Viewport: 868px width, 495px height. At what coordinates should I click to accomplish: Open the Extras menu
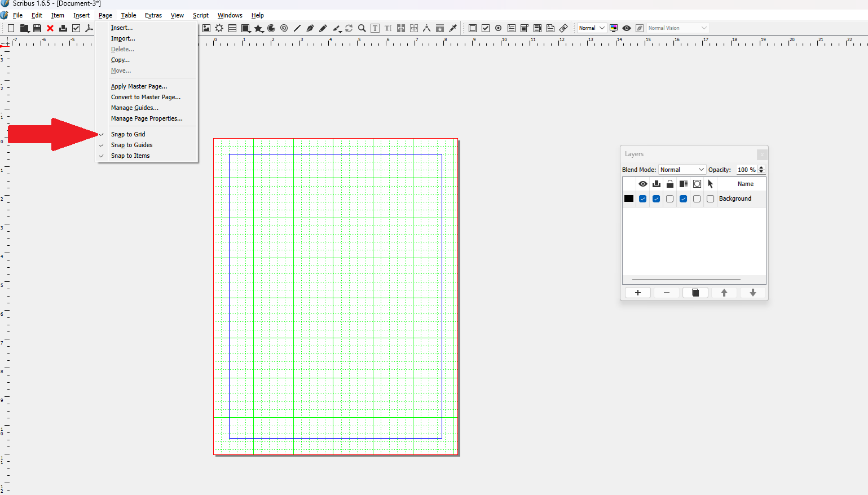(x=153, y=15)
